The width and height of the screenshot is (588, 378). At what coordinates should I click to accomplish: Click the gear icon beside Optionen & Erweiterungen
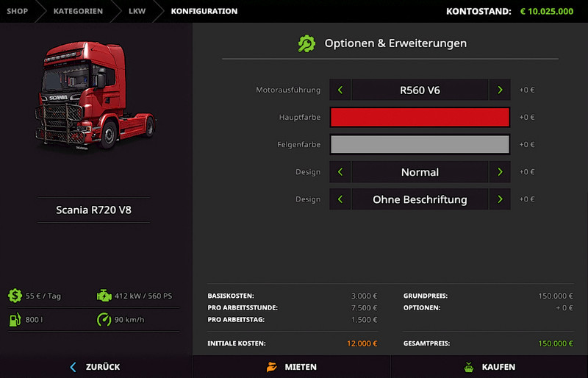pyautogui.click(x=306, y=43)
